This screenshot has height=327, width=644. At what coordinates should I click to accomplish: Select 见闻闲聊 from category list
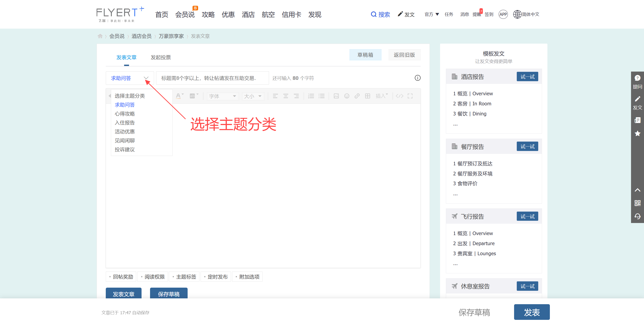(125, 141)
